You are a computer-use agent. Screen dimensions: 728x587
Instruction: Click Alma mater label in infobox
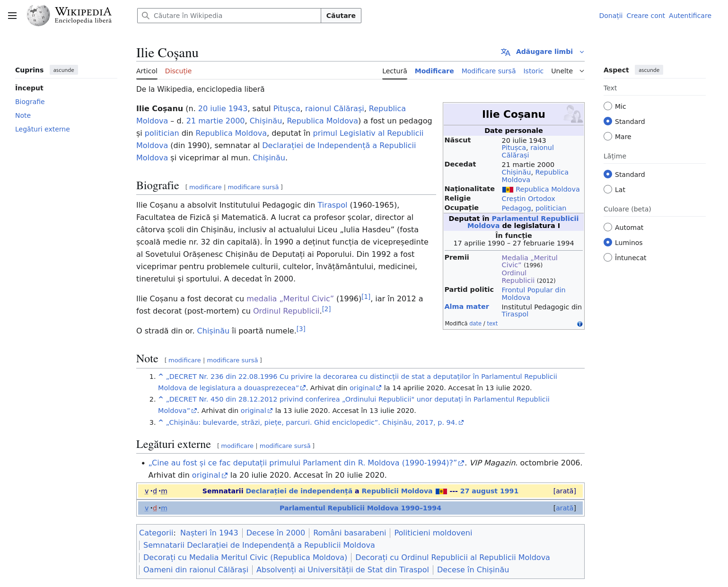click(x=467, y=307)
